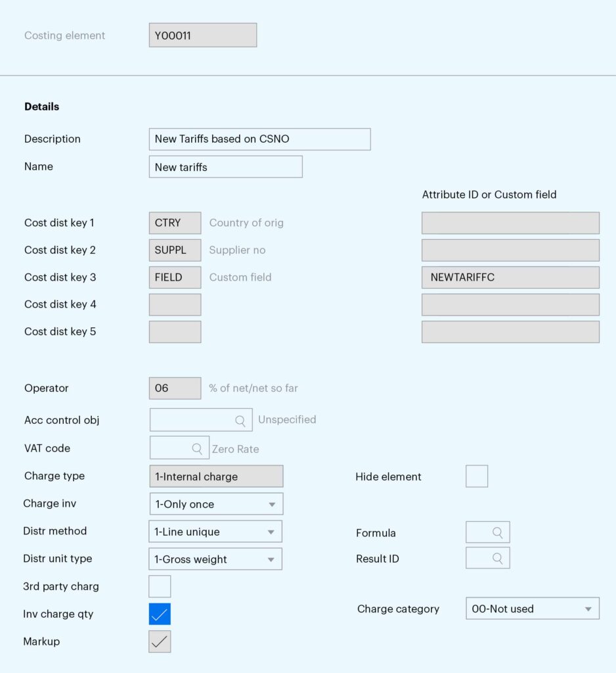Enable the 3rd party charg checkbox
This screenshot has height=673, width=616.
(x=160, y=586)
